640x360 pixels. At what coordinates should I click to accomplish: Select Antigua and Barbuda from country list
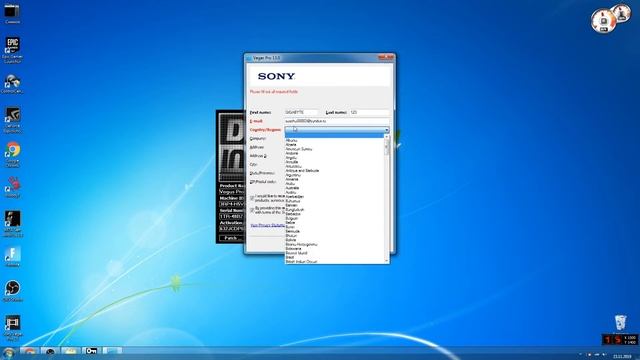point(303,171)
